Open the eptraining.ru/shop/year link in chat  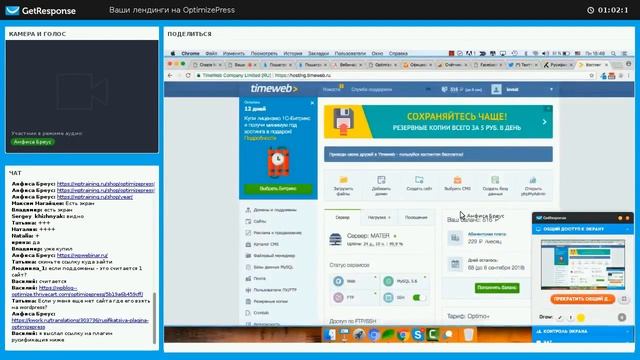[95, 197]
